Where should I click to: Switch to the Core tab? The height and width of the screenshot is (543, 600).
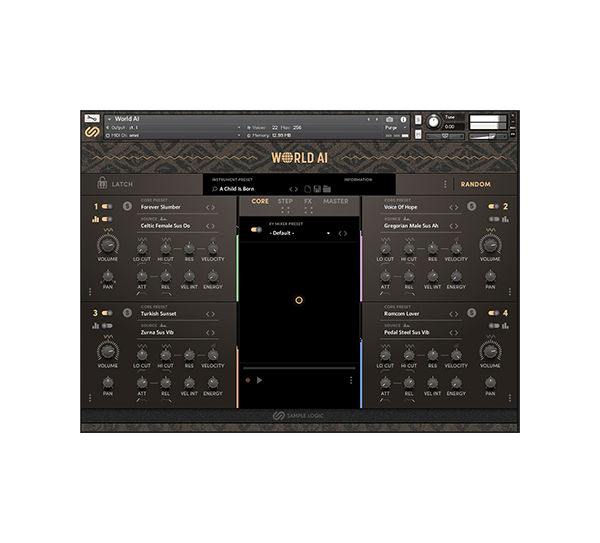click(260, 201)
